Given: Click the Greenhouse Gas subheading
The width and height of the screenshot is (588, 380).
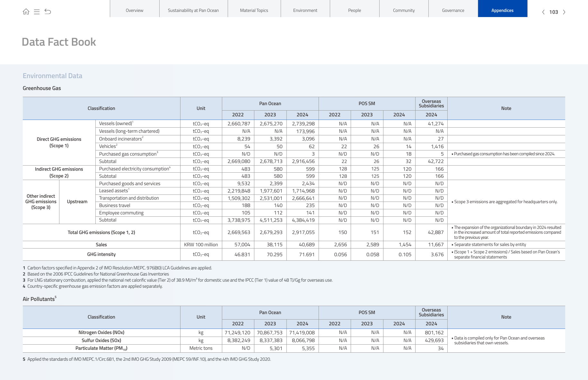Looking at the screenshot, I should tap(42, 88).
